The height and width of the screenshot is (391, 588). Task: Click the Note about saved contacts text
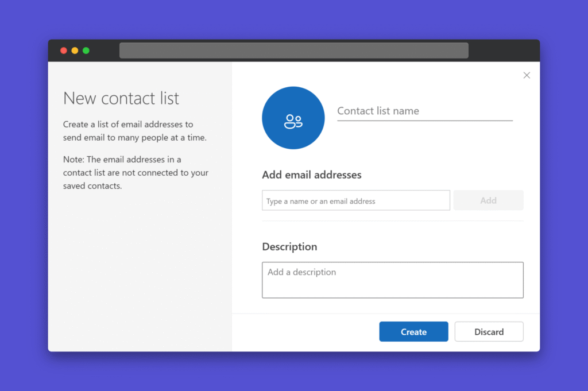(136, 172)
